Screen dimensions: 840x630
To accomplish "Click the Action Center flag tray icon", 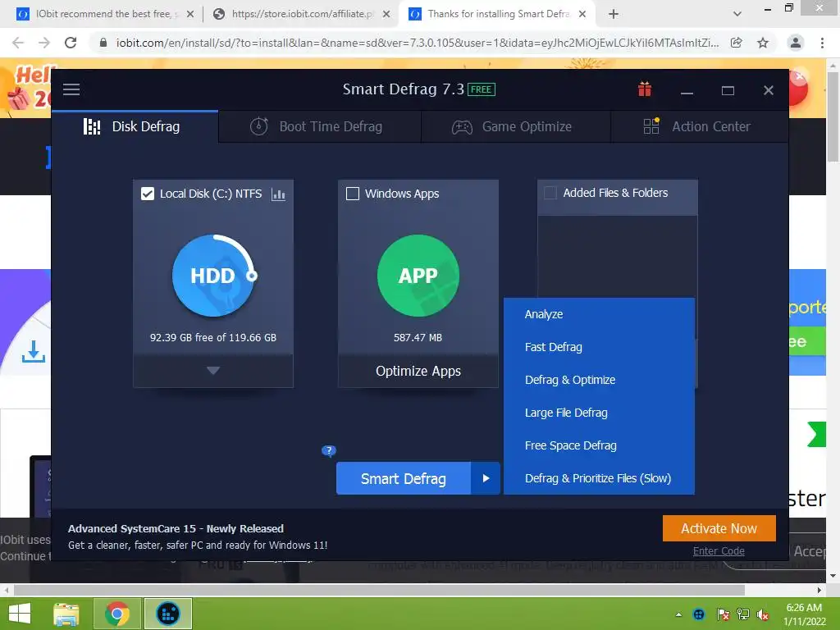I will coord(723,614).
